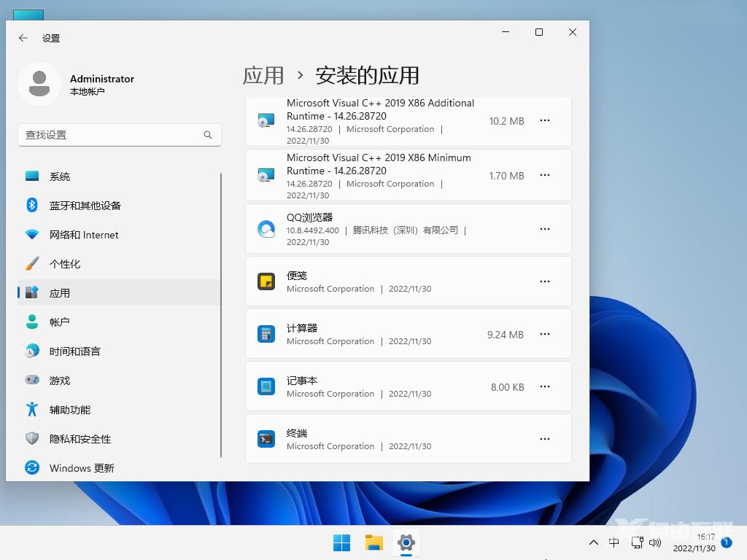Click the back arrow in Settings
This screenshot has width=747, height=560.
click(x=23, y=38)
